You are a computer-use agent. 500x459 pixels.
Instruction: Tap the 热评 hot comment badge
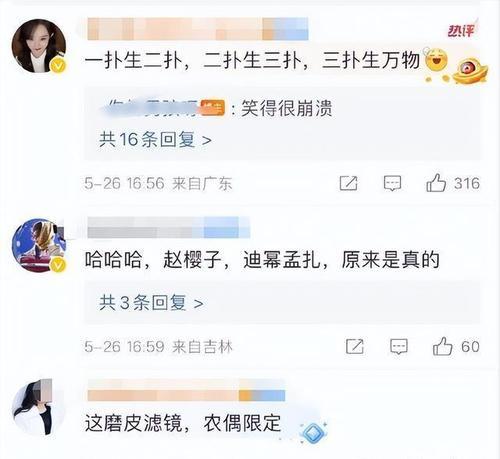pyautogui.click(x=462, y=30)
